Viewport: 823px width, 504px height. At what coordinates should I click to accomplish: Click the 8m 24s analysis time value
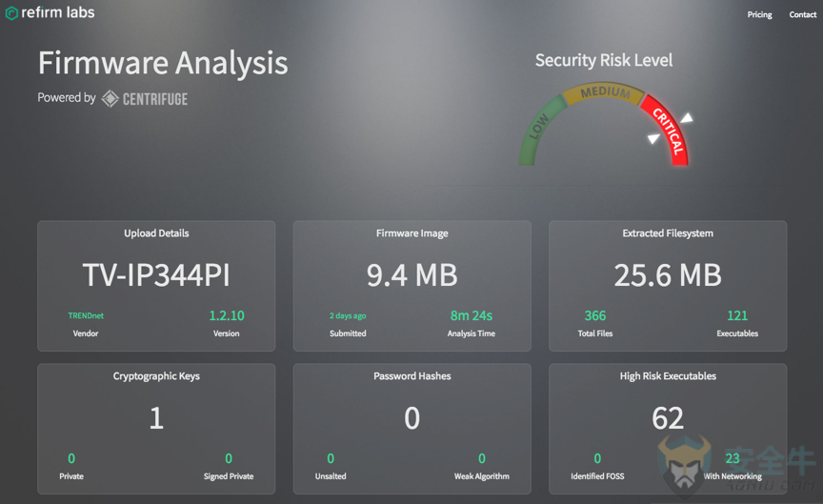[x=472, y=315]
